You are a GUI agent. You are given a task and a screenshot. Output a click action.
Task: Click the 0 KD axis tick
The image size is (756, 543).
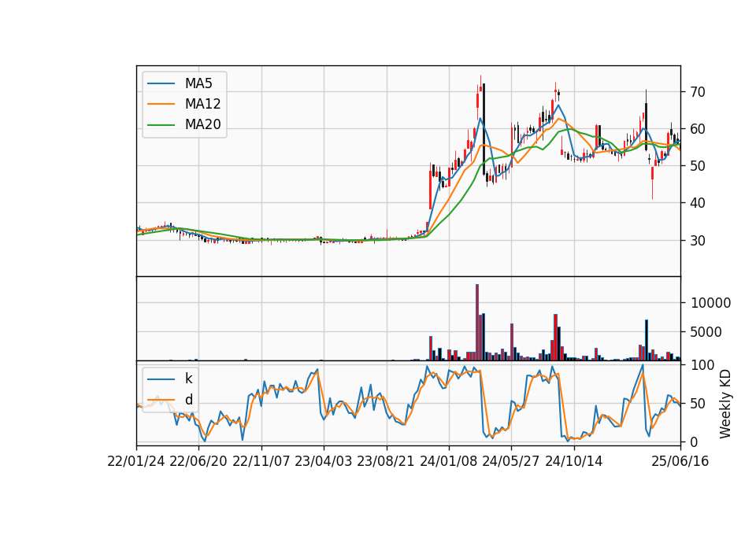click(695, 441)
